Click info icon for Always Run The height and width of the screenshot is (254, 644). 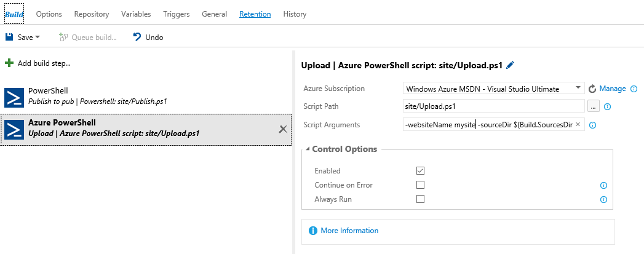pyautogui.click(x=603, y=200)
